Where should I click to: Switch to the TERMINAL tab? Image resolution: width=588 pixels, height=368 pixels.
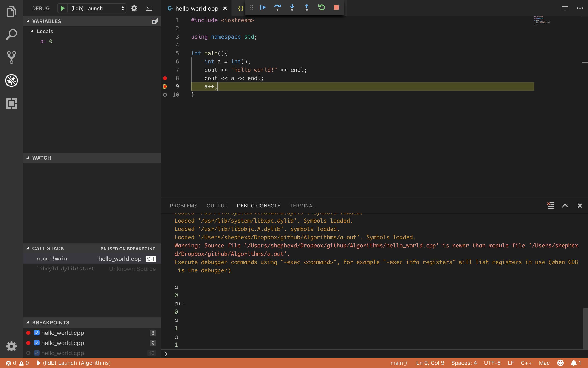[302, 206]
